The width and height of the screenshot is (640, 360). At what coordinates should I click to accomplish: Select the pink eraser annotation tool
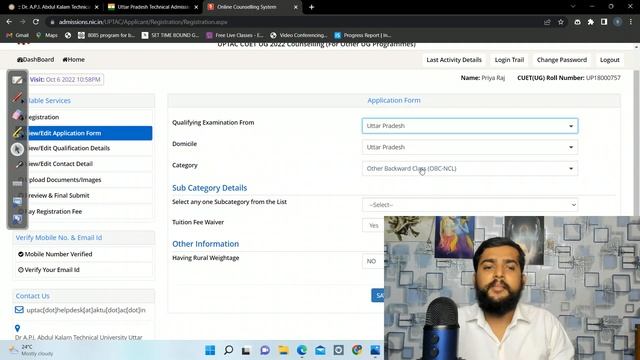[x=17, y=115]
